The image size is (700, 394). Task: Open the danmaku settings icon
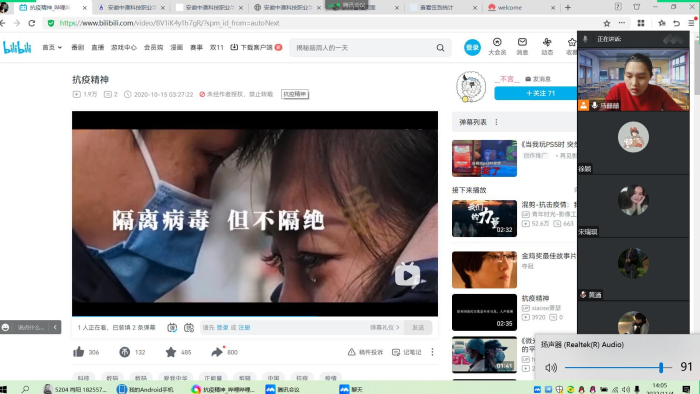pyautogui.click(x=189, y=328)
